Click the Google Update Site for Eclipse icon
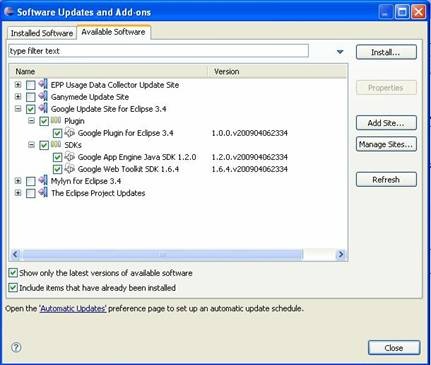The width and height of the screenshot is (431, 365). [x=43, y=108]
